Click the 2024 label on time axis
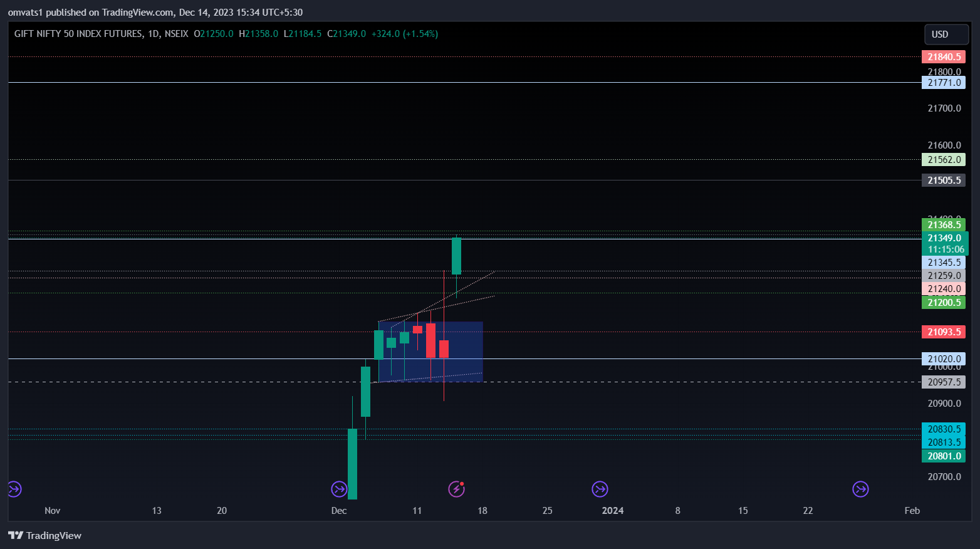 (x=613, y=511)
